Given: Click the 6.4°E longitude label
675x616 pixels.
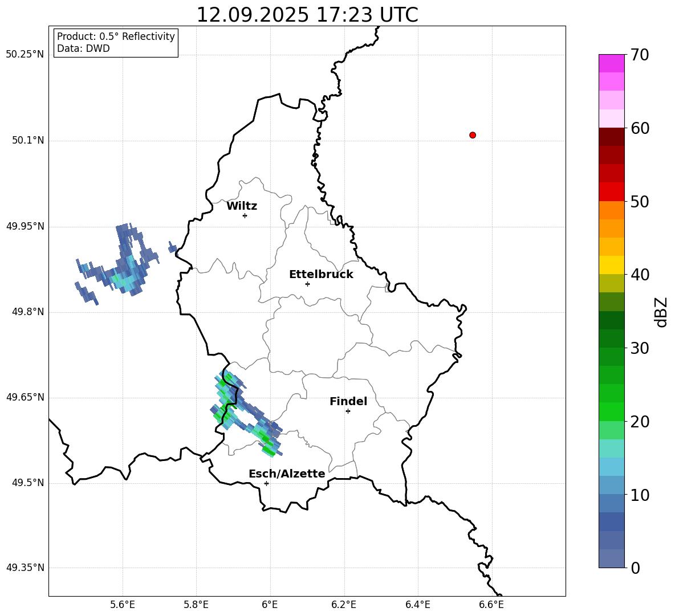Looking at the screenshot, I should click(417, 605).
